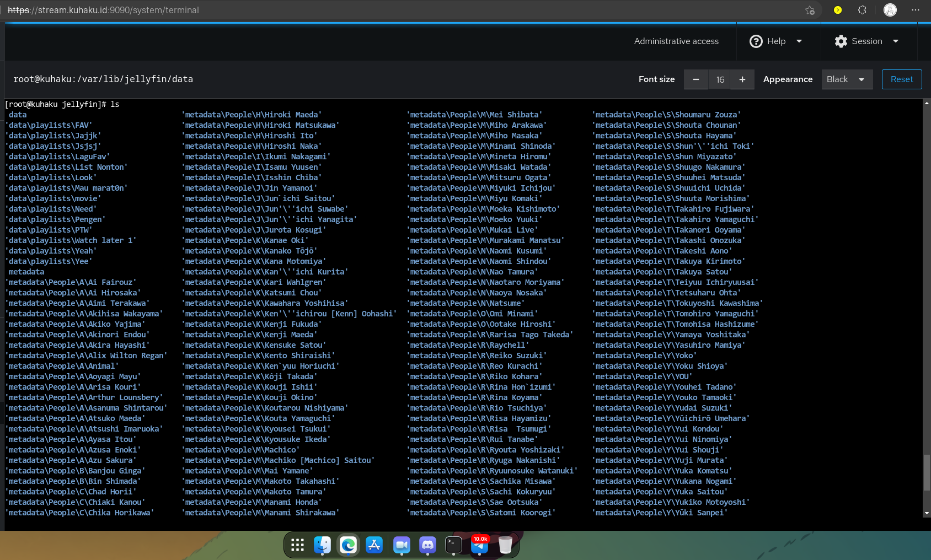Open the Terminal app in the dock

(453, 545)
